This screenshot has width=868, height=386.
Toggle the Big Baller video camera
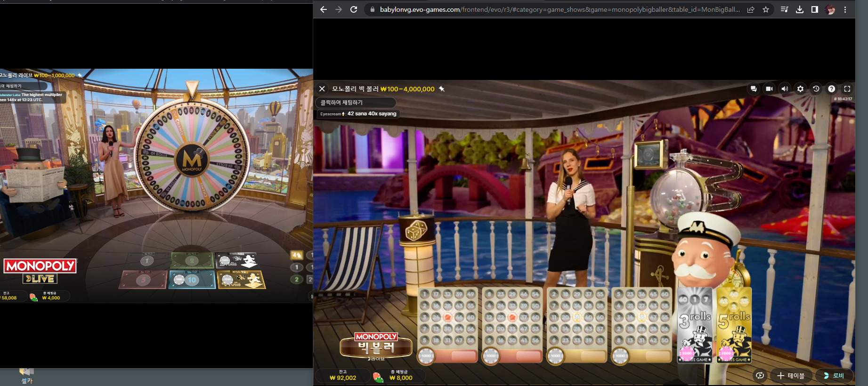click(769, 88)
